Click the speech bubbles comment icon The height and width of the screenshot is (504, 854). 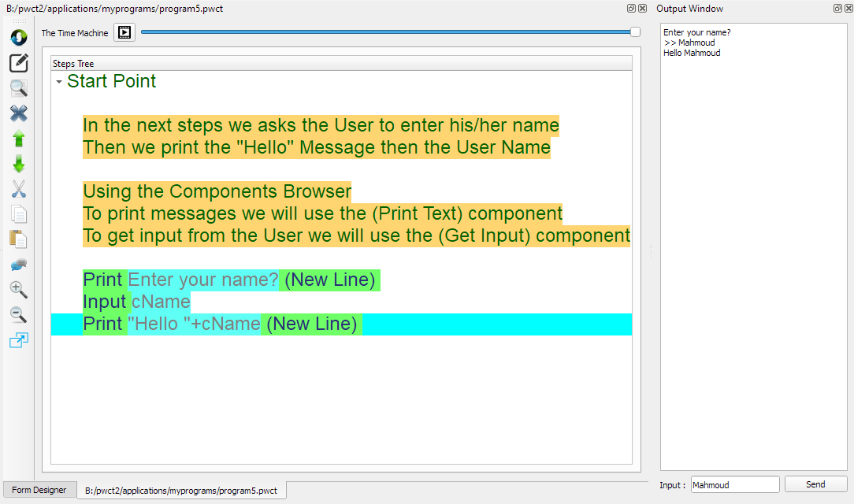click(x=19, y=265)
